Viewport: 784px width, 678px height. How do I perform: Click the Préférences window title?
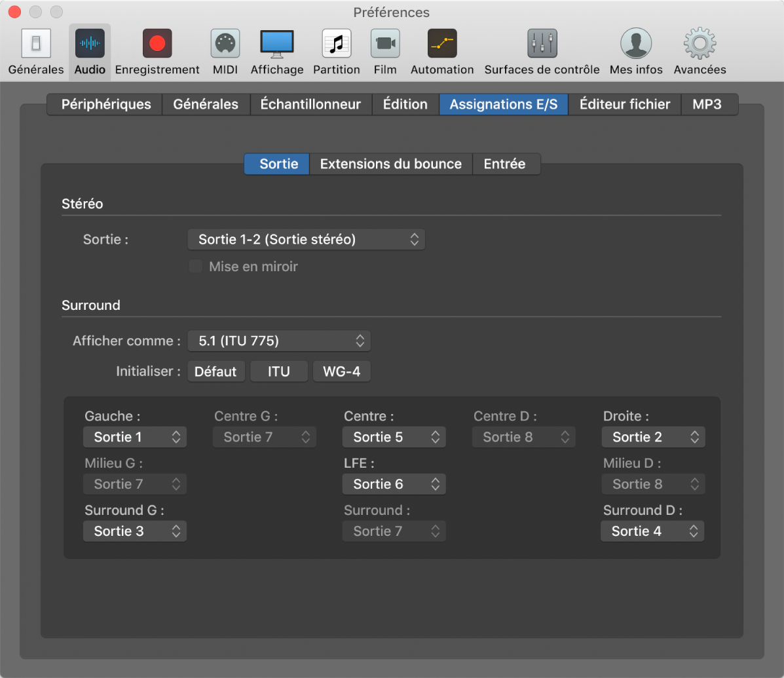coord(392,12)
